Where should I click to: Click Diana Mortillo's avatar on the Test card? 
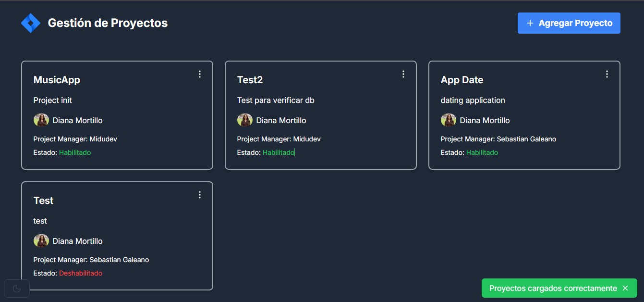tap(41, 240)
